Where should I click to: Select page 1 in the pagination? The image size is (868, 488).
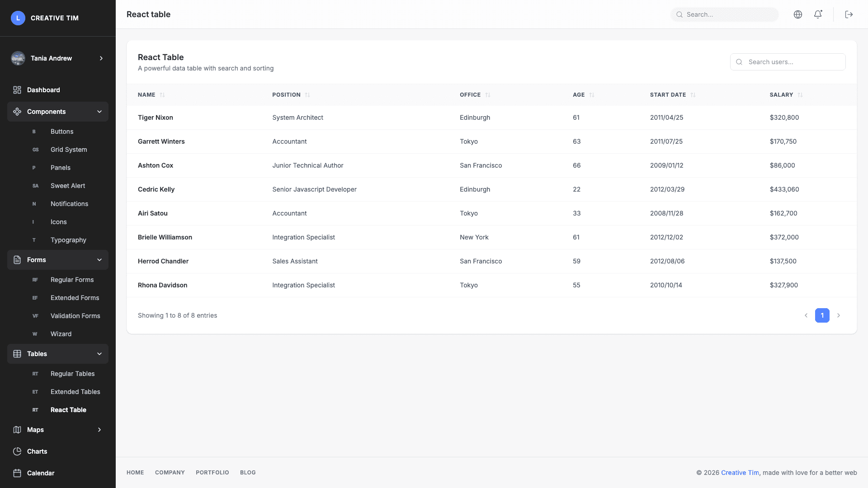[822, 315]
